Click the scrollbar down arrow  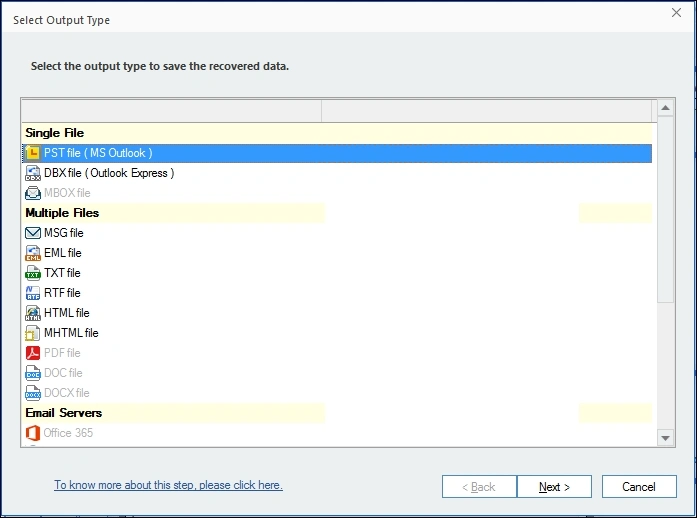point(665,438)
